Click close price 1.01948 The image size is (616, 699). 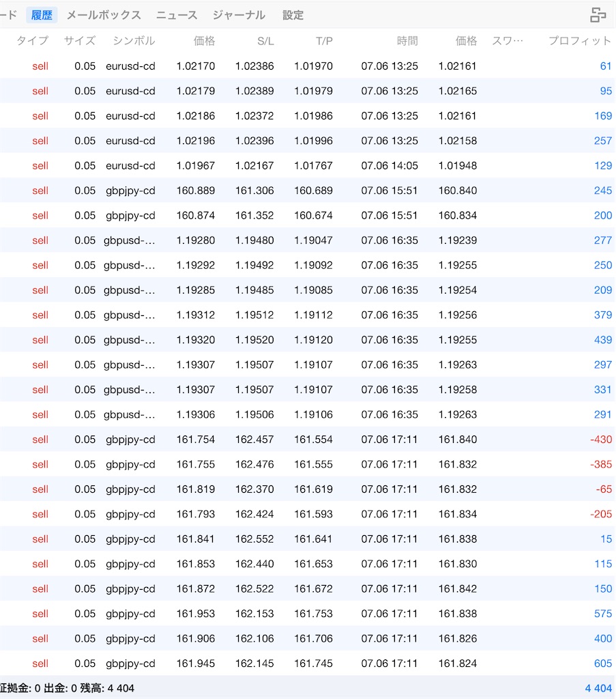click(458, 166)
